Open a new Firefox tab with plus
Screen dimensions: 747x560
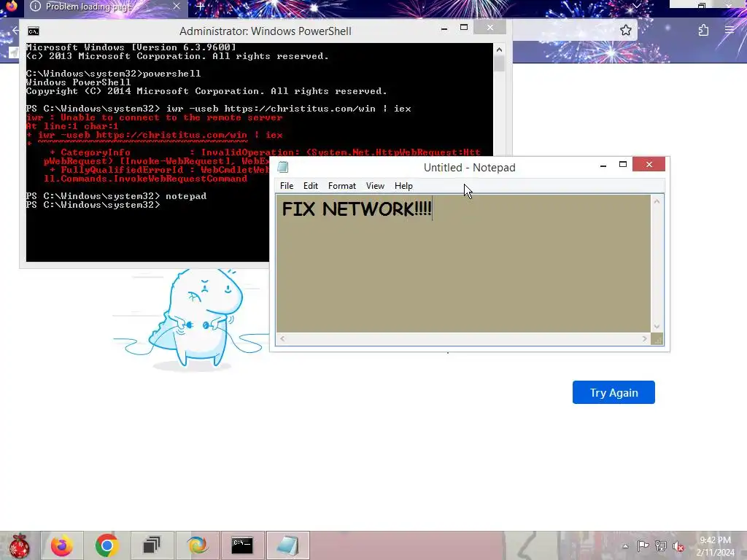200,7
